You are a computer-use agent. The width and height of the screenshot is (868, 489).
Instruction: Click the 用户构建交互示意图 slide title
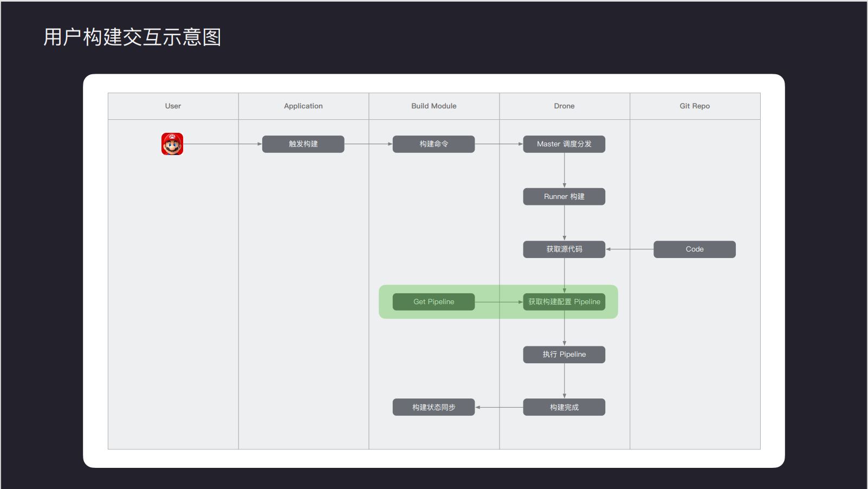(x=132, y=37)
